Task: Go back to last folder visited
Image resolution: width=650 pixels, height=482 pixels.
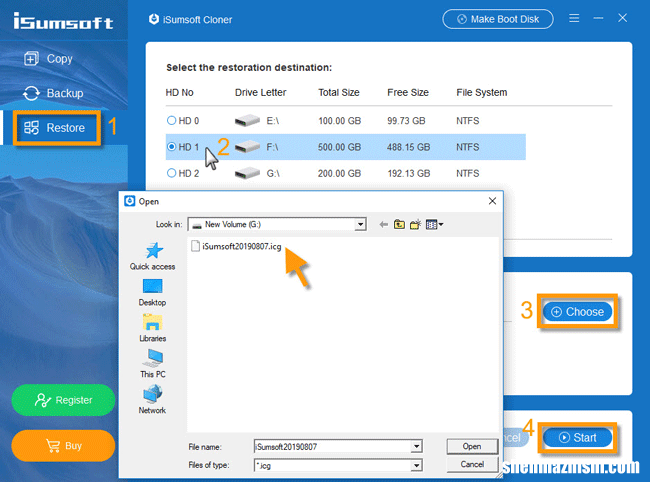Action: point(383,224)
